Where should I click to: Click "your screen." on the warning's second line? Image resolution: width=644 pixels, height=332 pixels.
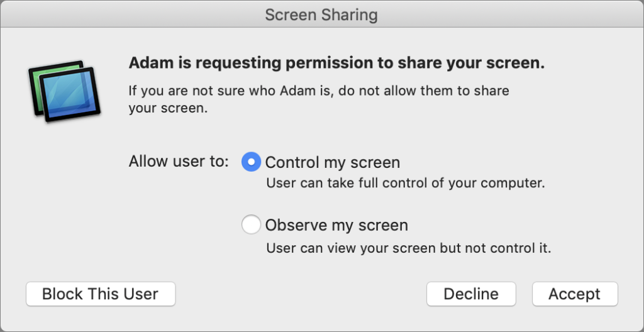coord(168,108)
